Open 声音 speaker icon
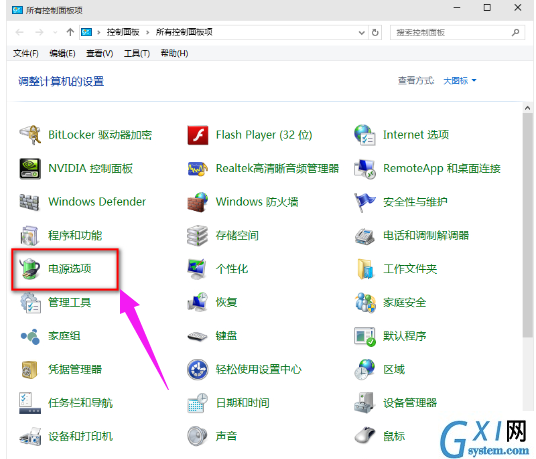 (197, 436)
